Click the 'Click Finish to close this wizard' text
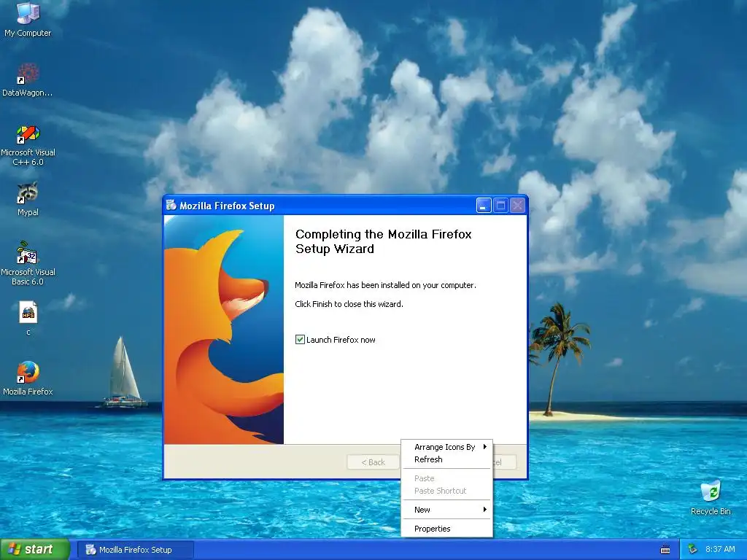Viewport: 747px width, 560px height. click(349, 304)
